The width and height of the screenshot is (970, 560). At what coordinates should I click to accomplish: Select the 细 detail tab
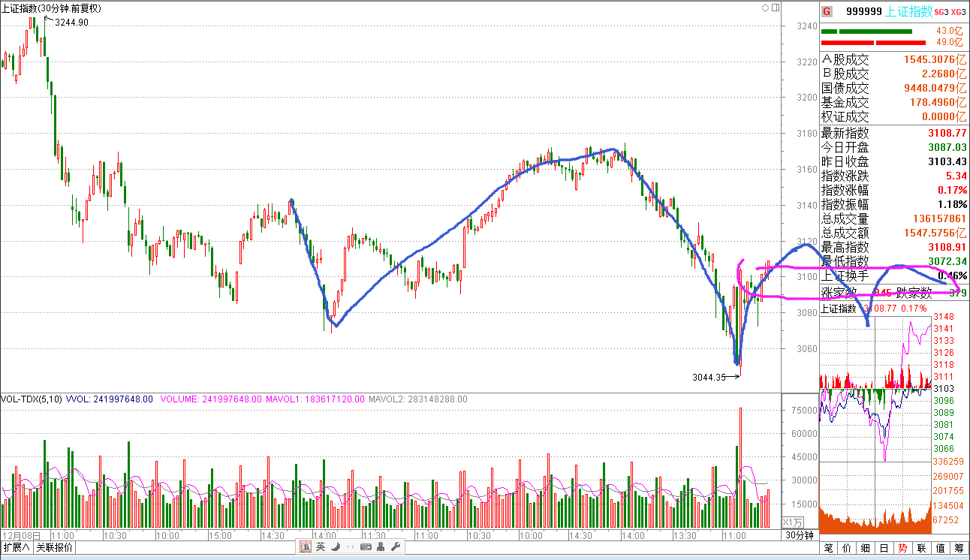coord(866,548)
